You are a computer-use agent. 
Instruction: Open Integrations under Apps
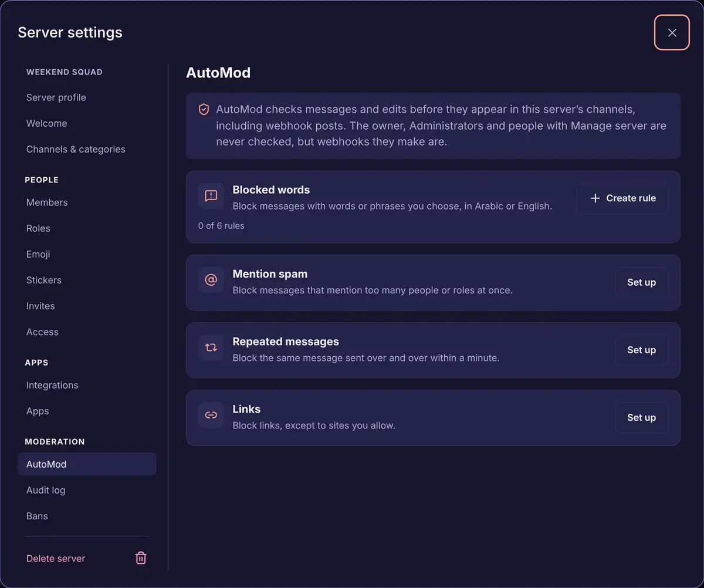pyautogui.click(x=87, y=385)
